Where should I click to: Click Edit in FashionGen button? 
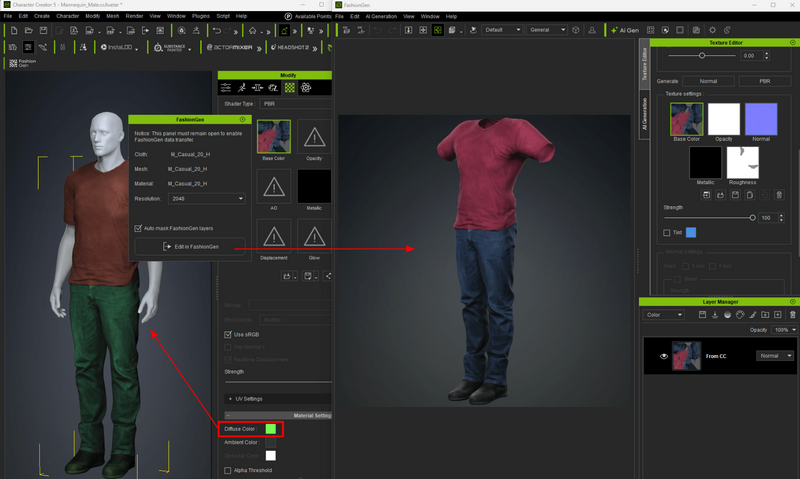pyautogui.click(x=190, y=246)
